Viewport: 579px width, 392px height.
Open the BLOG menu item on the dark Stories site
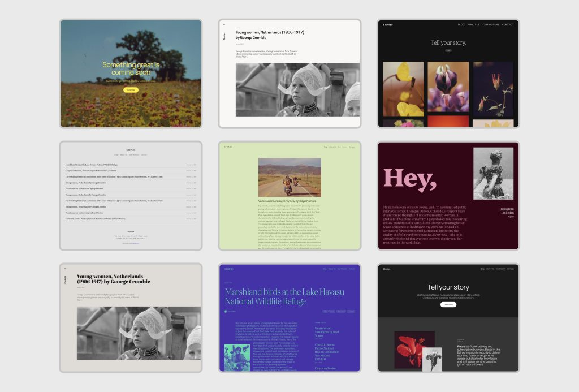461,25
